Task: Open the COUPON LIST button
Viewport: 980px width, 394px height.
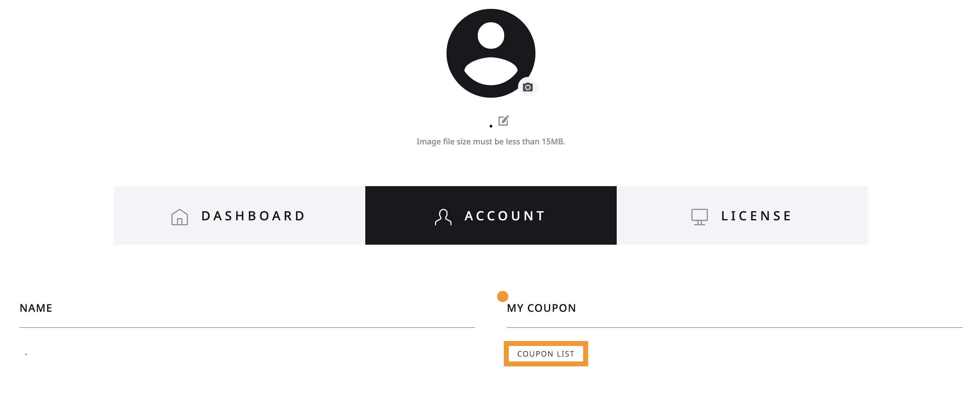Action: pyautogui.click(x=546, y=354)
